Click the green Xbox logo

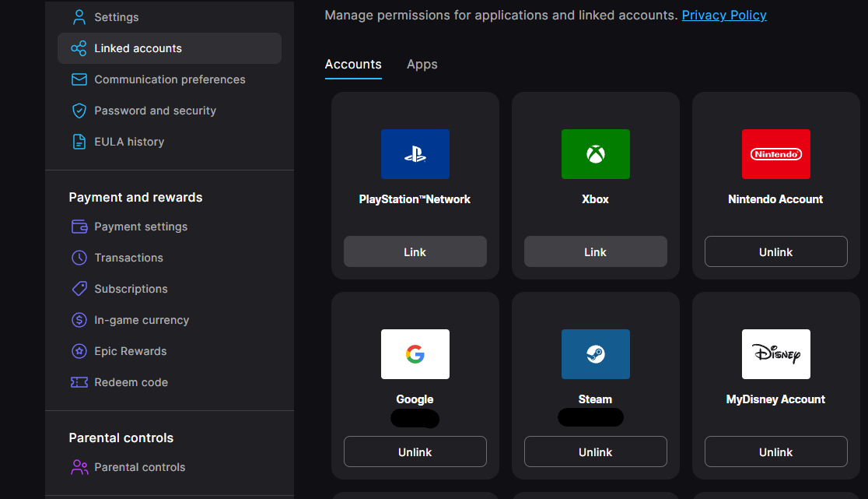(x=596, y=154)
